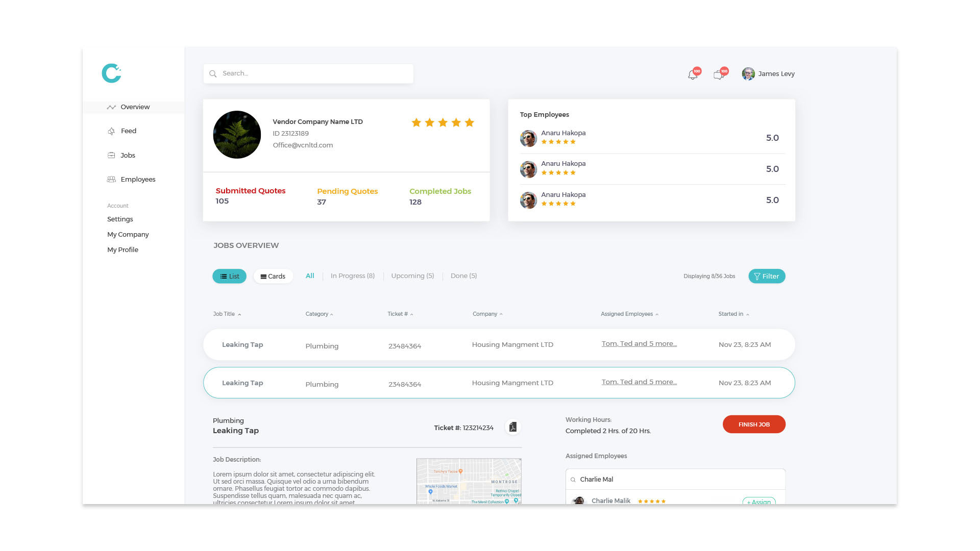Click the Employees people icon
980x551 pixels.
(x=111, y=180)
